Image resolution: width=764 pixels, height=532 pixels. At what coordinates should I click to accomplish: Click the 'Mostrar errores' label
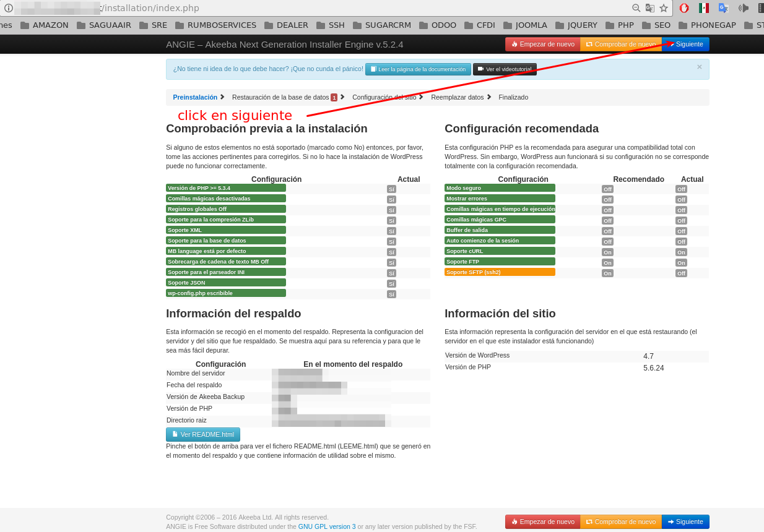click(500, 199)
